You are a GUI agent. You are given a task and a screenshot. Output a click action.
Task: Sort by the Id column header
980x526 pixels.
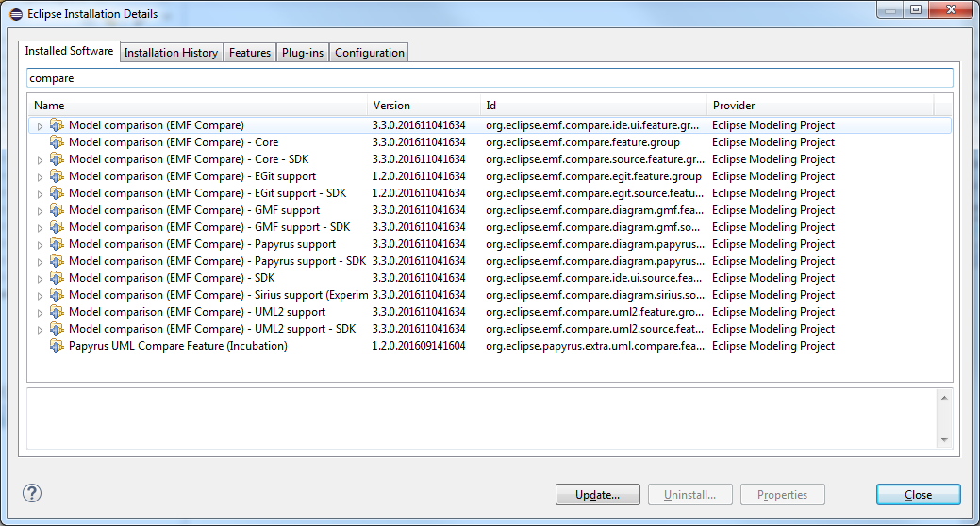coord(593,105)
